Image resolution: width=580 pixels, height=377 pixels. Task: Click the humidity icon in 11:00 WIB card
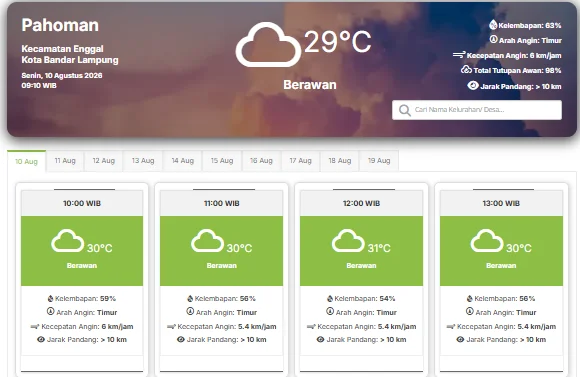190,299
